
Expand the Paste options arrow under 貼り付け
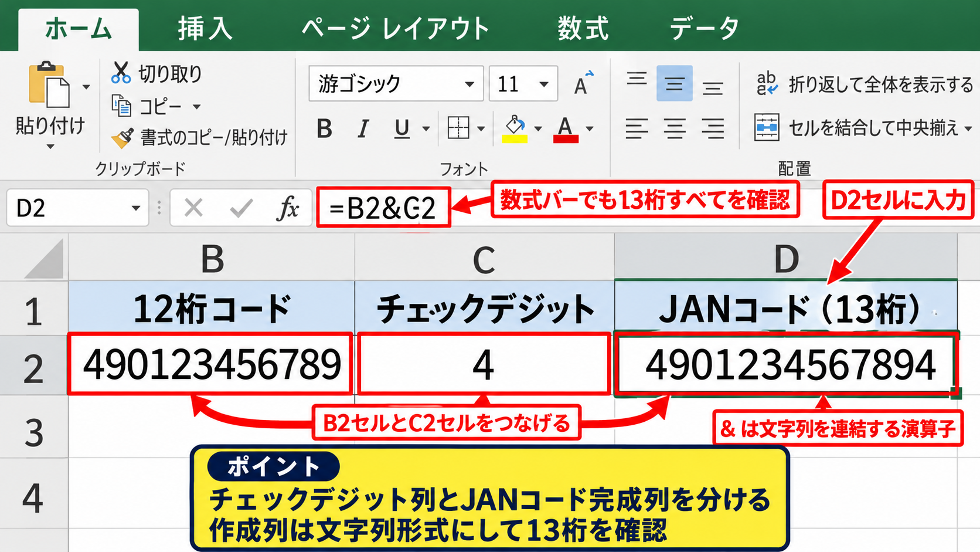point(50,147)
